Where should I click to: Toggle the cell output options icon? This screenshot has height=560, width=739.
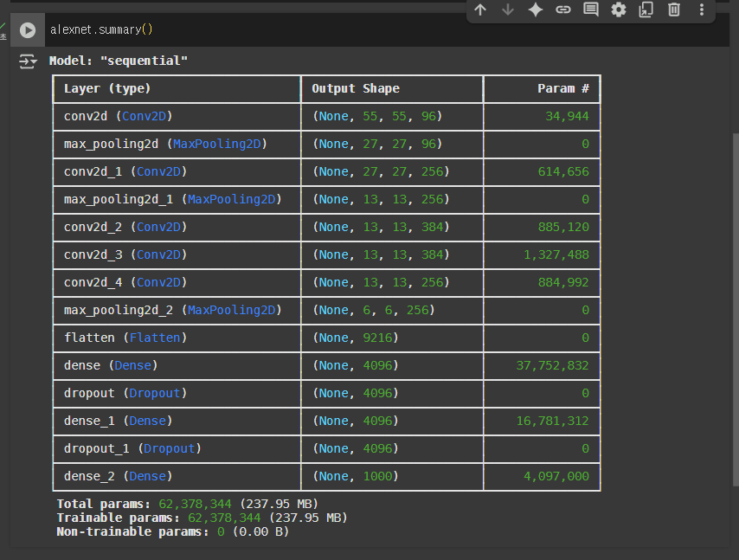pos(28,61)
